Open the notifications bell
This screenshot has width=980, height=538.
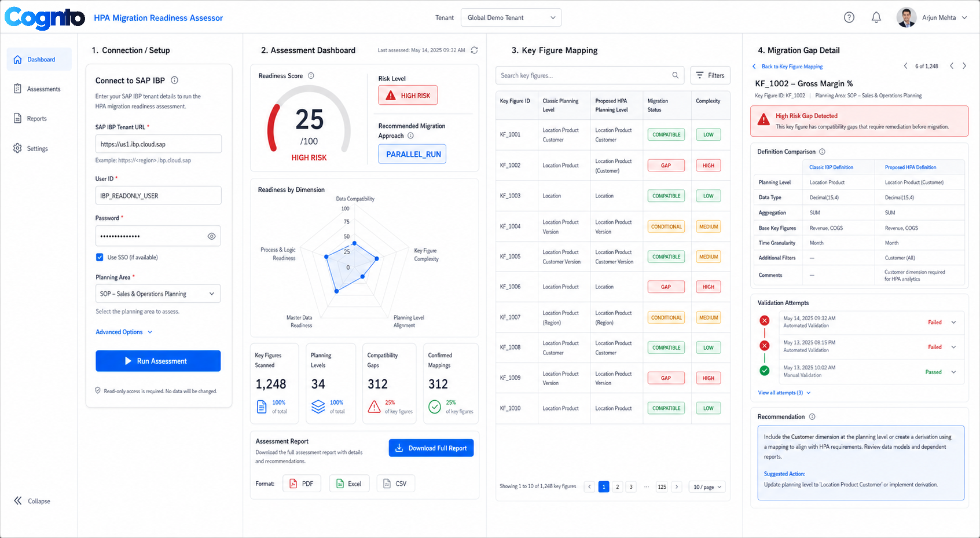coord(876,17)
